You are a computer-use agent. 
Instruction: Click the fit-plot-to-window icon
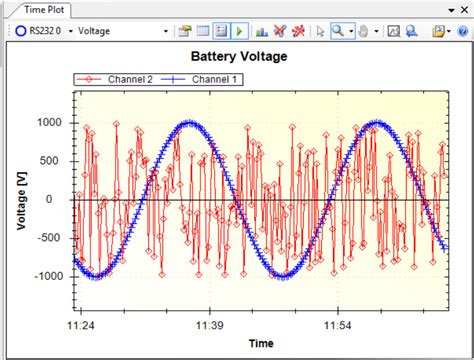point(394,31)
